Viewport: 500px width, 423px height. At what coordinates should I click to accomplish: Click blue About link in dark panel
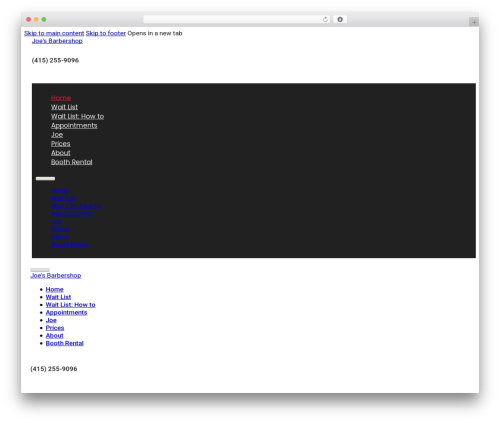click(60, 237)
